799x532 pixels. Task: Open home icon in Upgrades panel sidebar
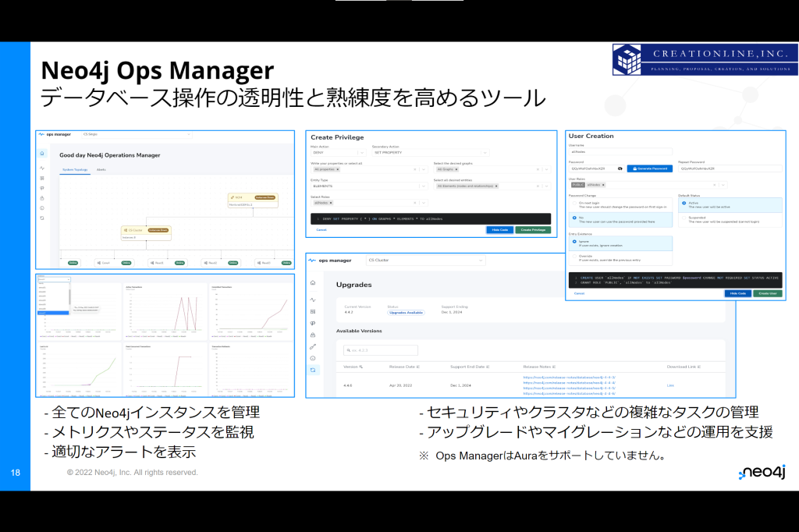313,283
